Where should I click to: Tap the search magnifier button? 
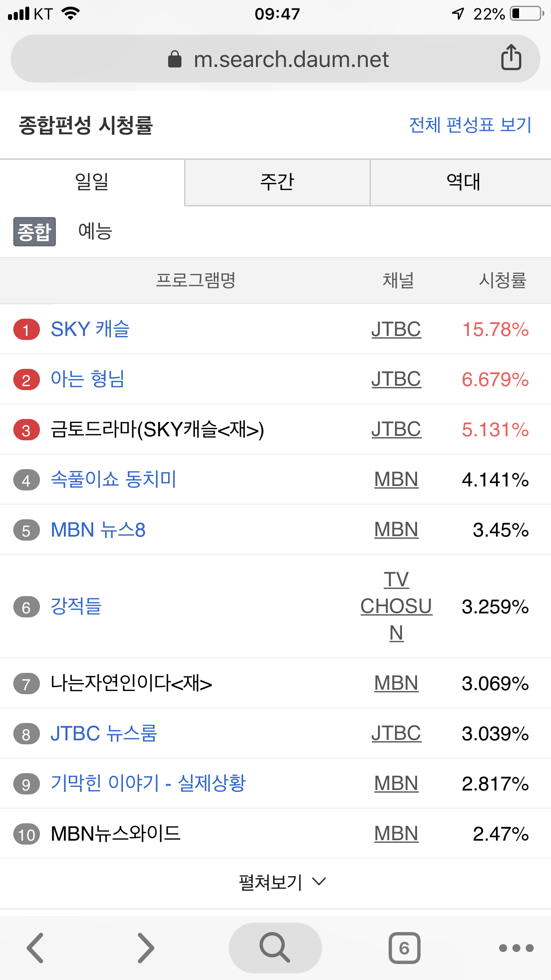[275, 948]
